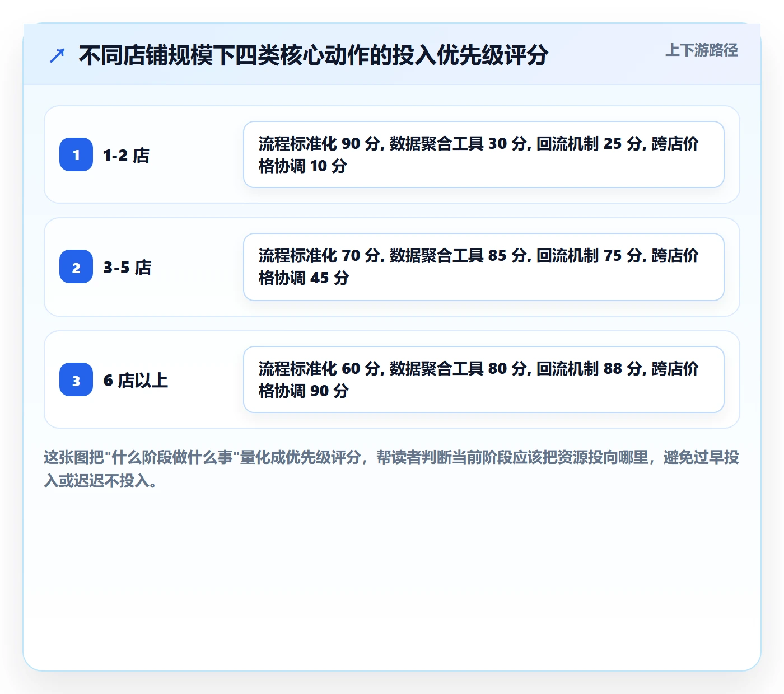
Task: Select the 1-2 店 row label
Action: pos(127,155)
